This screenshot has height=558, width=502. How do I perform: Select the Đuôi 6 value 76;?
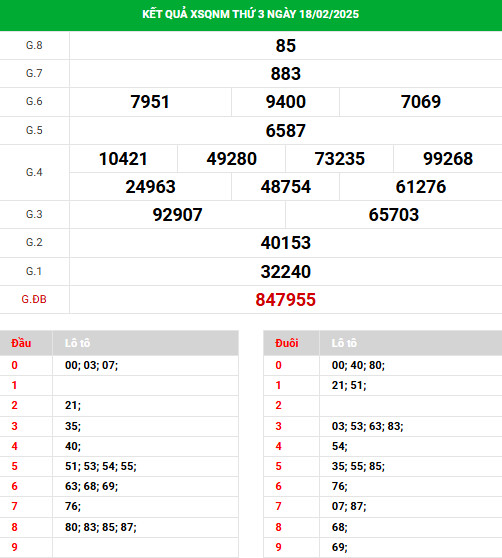pos(340,486)
